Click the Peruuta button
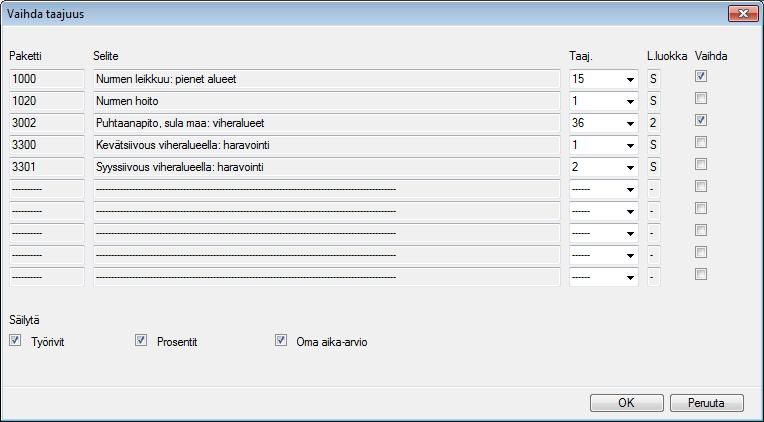The height and width of the screenshot is (422, 764). pyautogui.click(x=707, y=403)
